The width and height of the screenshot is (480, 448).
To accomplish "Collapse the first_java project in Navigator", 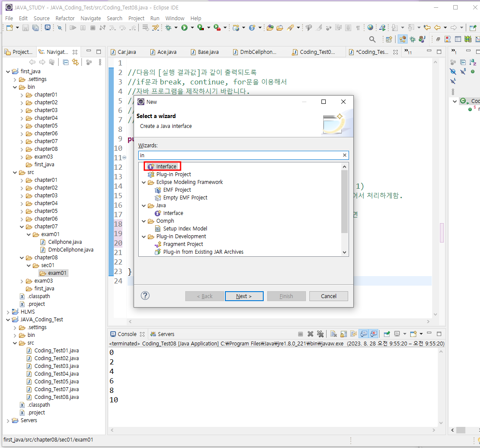I will 8,72.
